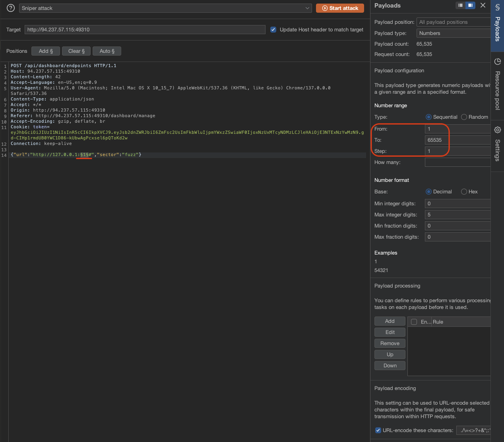
Task: Focus the Target URL field
Action: 145,30
